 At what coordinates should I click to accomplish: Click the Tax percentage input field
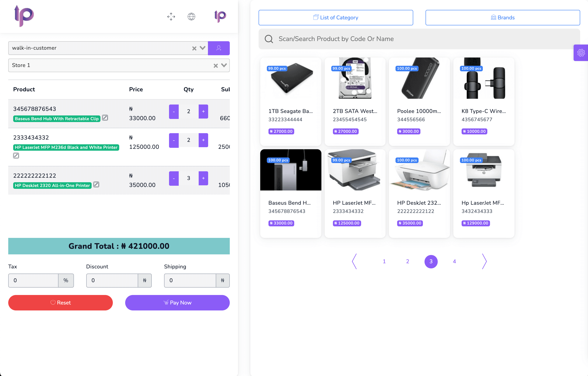(x=33, y=280)
